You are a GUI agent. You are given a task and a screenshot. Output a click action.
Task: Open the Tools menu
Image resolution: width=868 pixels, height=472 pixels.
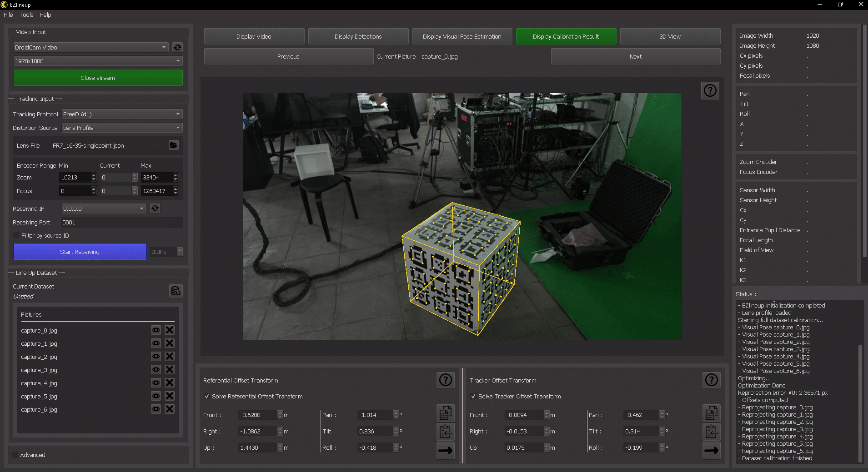click(x=26, y=15)
